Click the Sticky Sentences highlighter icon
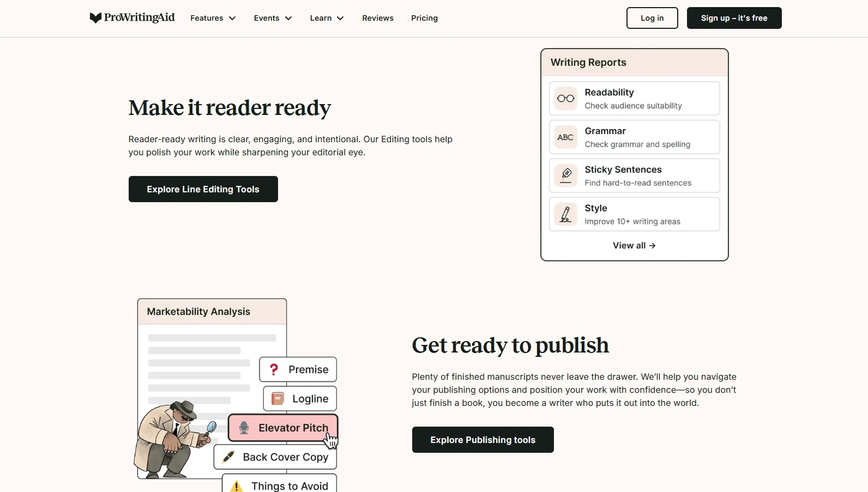The height and width of the screenshot is (492, 868). 565,176
